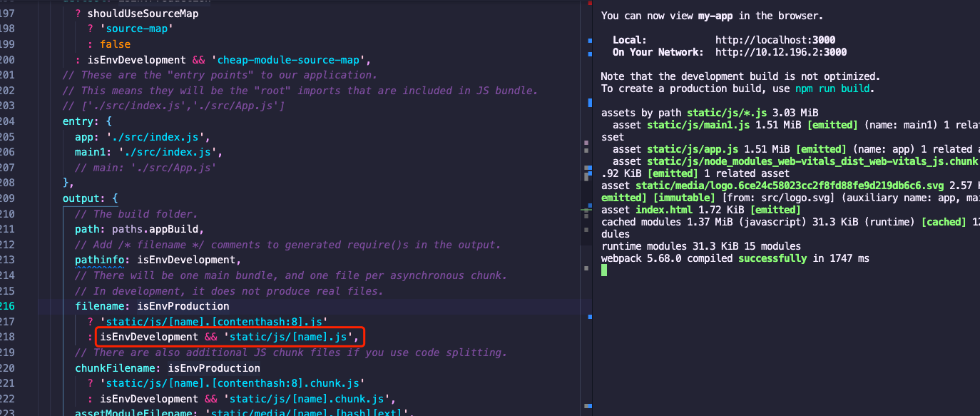The image size is (980, 416).
Task: Click './src/index.js' on the main1 line
Action: point(168,152)
